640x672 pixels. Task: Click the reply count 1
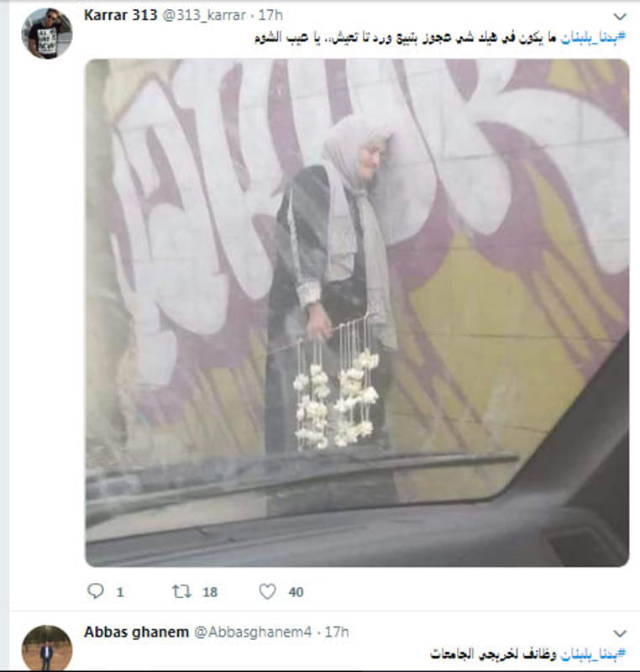[x=120, y=592]
